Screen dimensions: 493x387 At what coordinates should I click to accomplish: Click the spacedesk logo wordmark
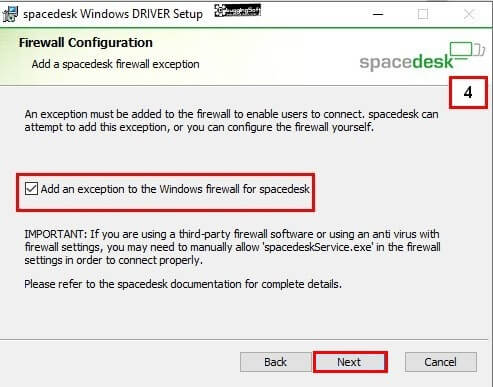tap(406, 62)
